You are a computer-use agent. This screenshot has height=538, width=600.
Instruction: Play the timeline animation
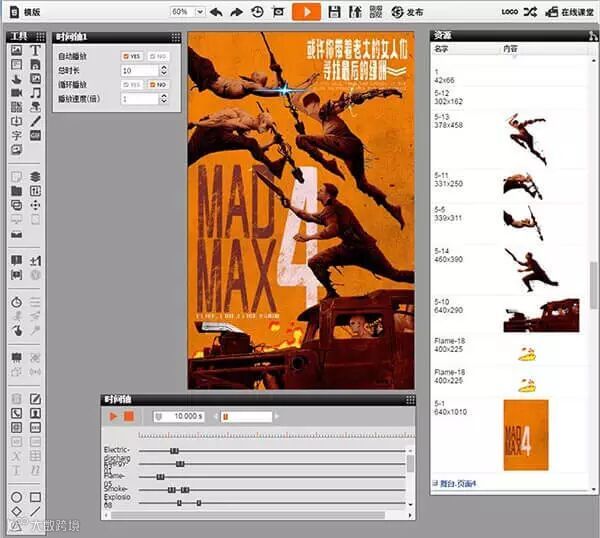point(113,416)
